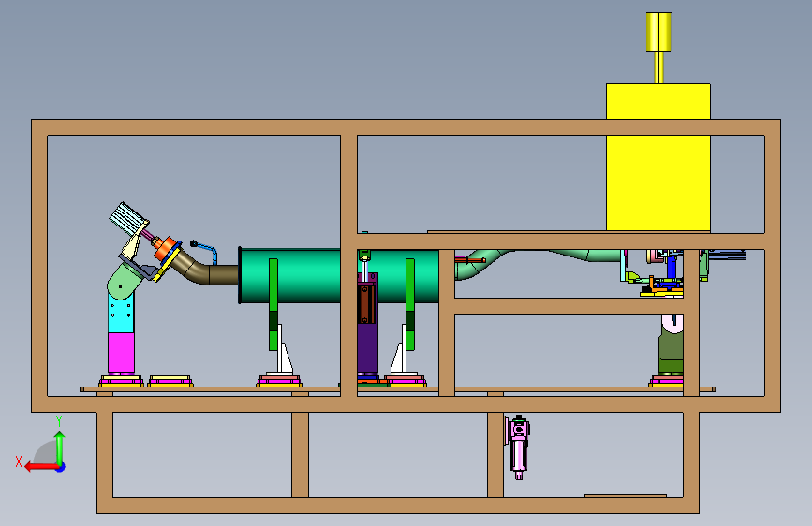Select the large yellow box on the frame
The height and width of the screenshot is (526, 812).
coord(658,157)
